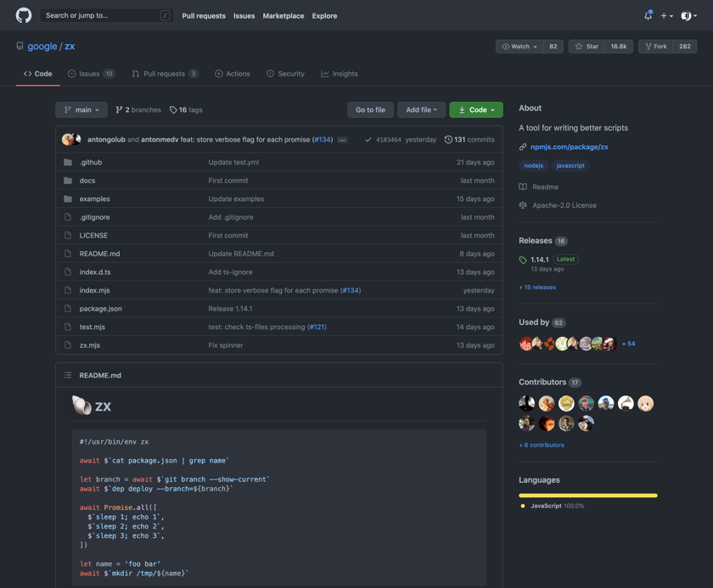Open the index.mjs file
The height and width of the screenshot is (588, 713).
pyautogui.click(x=94, y=290)
